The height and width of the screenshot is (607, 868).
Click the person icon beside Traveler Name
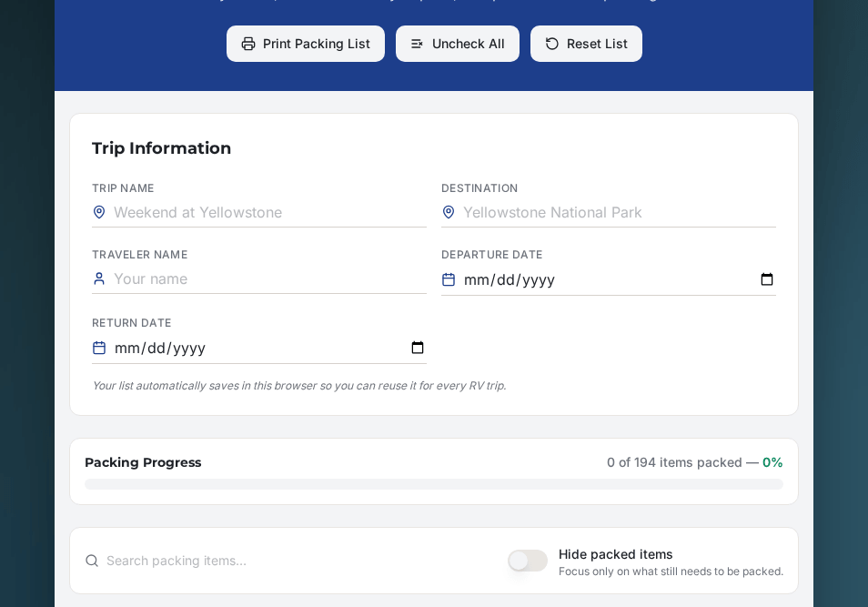[99, 278]
